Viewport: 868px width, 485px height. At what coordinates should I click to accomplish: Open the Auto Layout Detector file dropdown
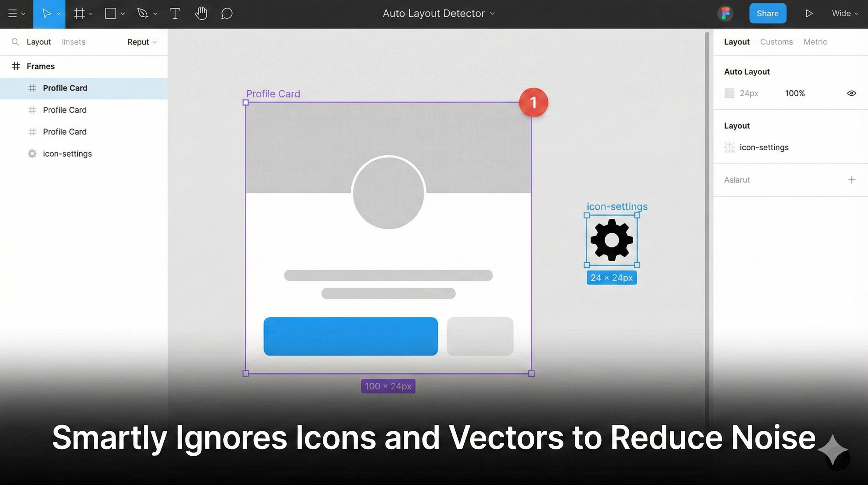coord(492,14)
